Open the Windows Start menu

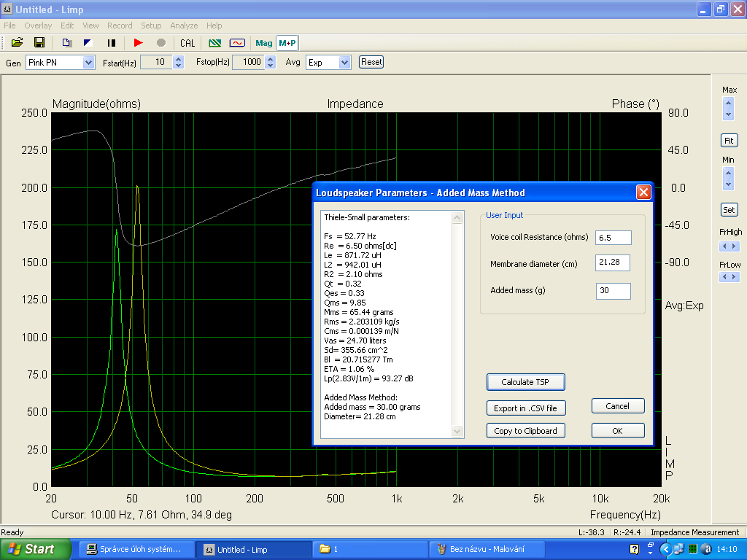coord(35,549)
